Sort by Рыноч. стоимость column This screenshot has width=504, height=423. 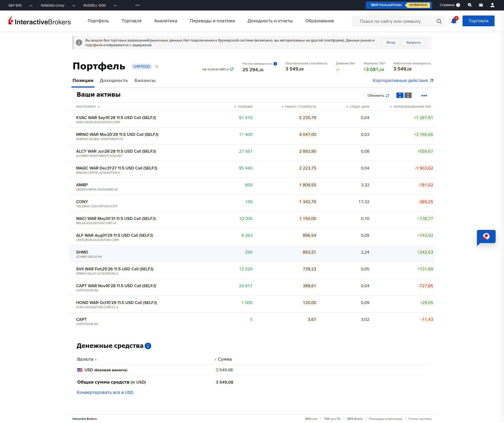(x=300, y=107)
